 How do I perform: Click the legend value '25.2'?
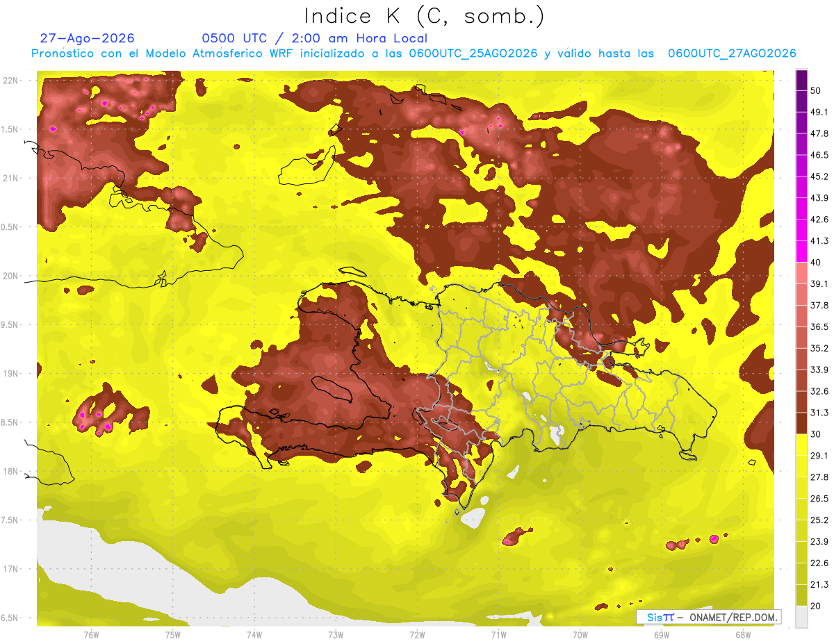point(819,520)
